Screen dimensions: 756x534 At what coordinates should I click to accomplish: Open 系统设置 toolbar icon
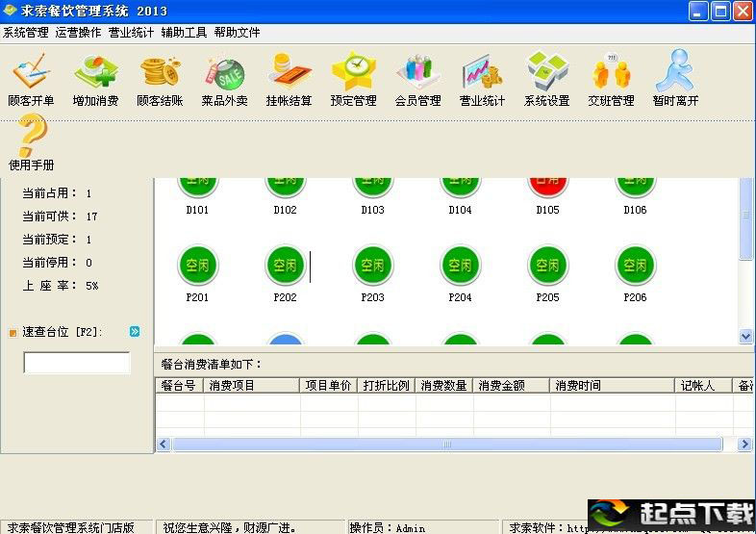546,80
